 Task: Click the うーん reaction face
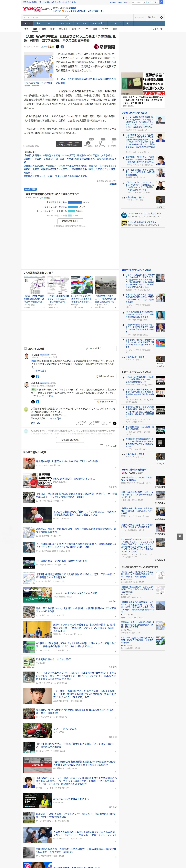(x=103, y=423)
